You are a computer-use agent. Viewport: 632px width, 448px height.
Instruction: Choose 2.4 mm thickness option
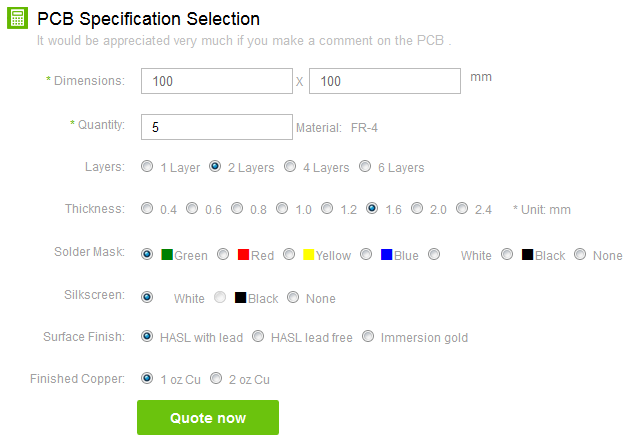tap(462, 209)
